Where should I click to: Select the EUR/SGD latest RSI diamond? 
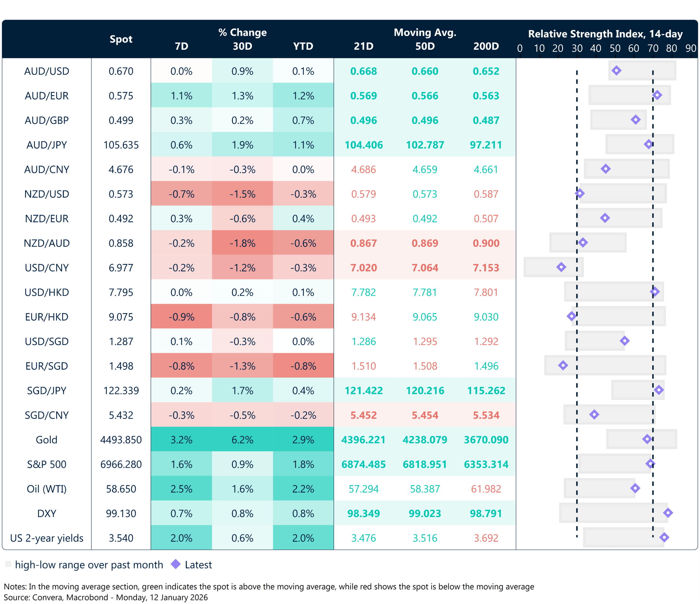coord(563,365)
